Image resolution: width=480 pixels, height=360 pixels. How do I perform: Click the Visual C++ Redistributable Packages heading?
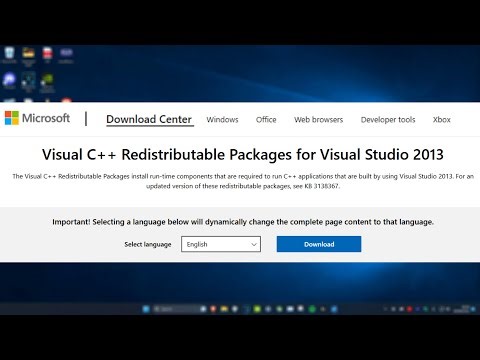click(243, 154)
